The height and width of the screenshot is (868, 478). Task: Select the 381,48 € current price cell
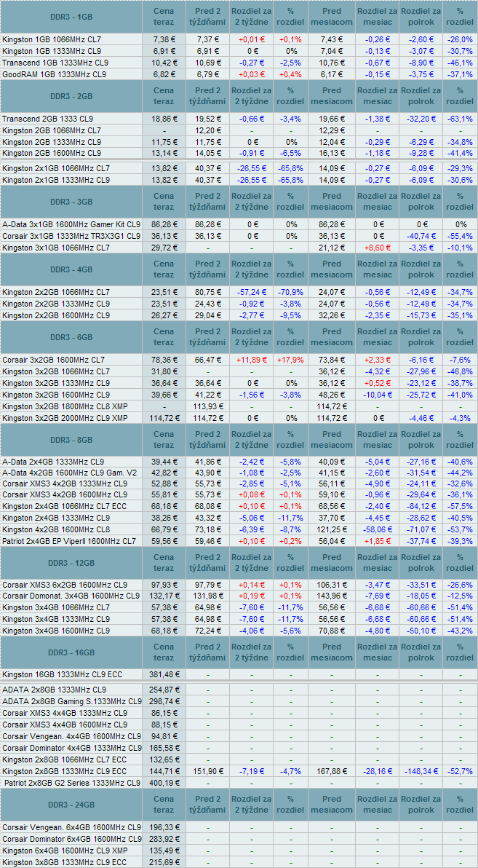pos(164,674)
